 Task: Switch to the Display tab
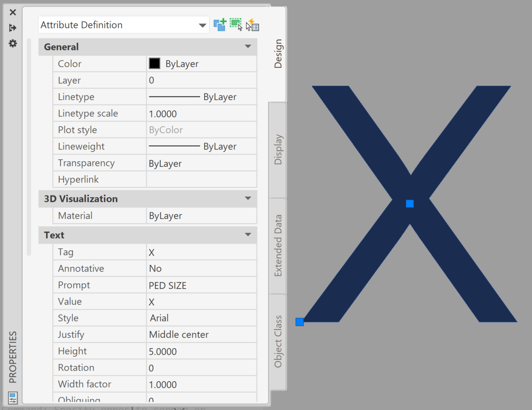click(x=278, y=150)
